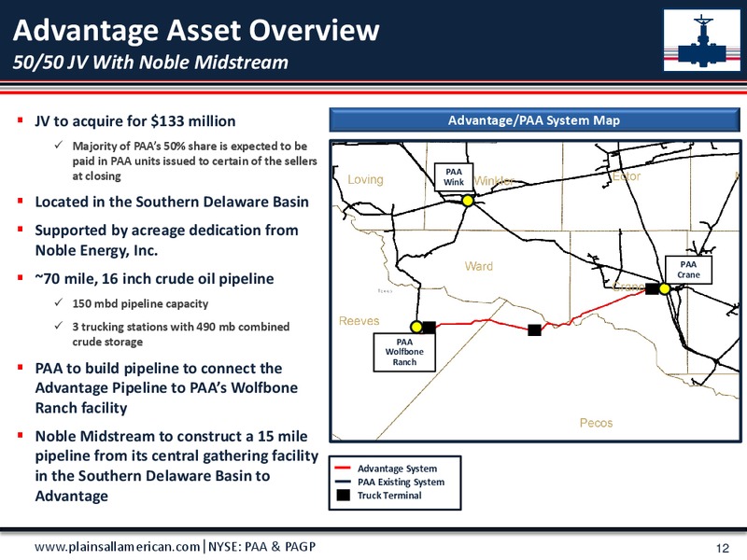Click the truck terminal square beside Wolfbone Ranch
The width and height of the screenshot is (747, 560).
[430, 328]
